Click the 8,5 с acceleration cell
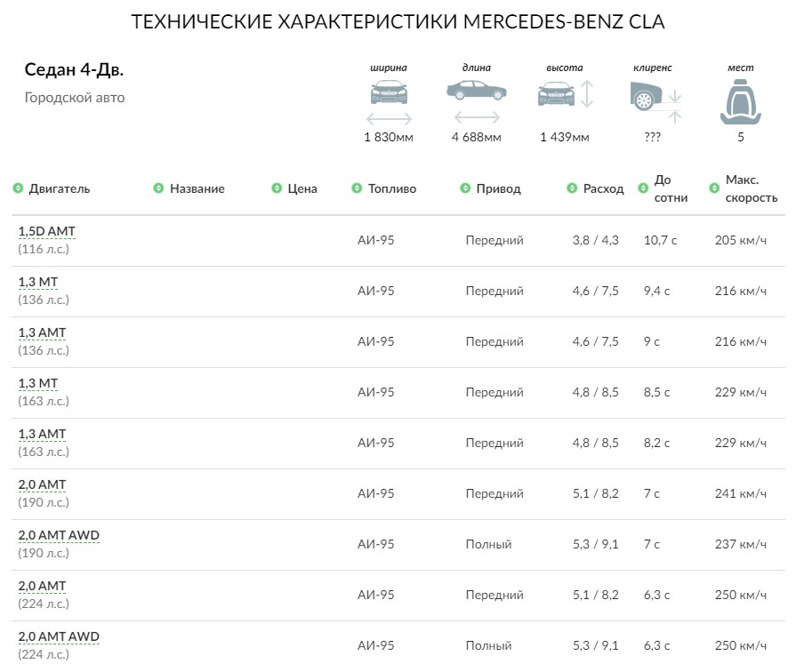 pos(657,392)
